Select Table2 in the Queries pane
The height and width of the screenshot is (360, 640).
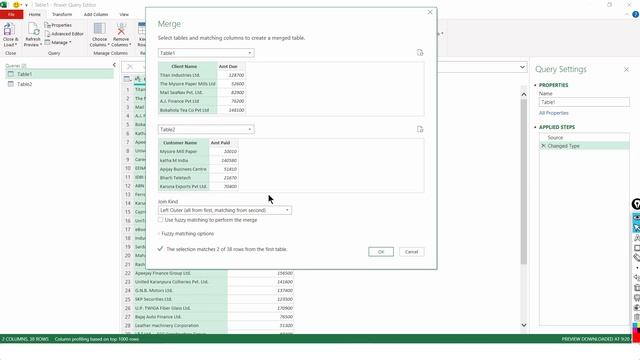(x=60, y=84)
